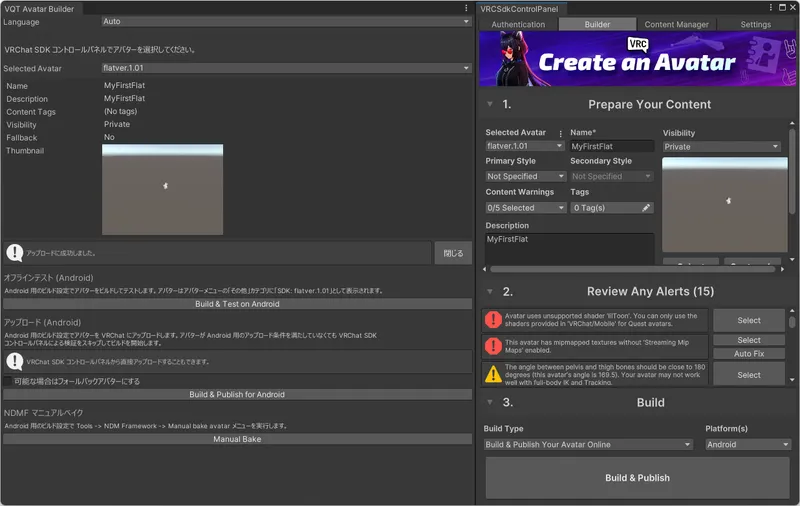Collapse the Prepare Your Content section
The height and width of the screenshot is (506, 800).
pyautogui.click(x=490, y=104)
